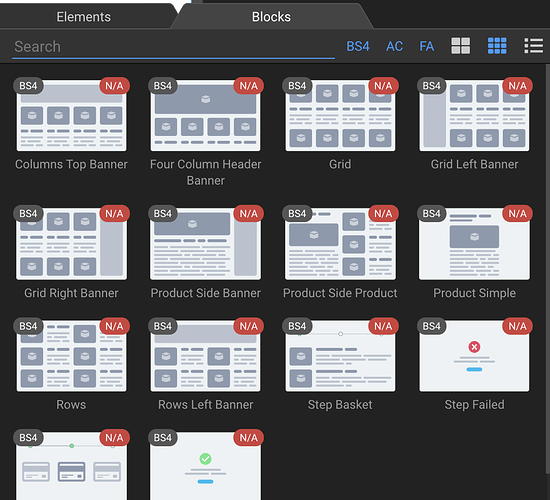The image size is (550, 500).
Task: Click the N/A badge on Rows block
Action: click(114, 326)
